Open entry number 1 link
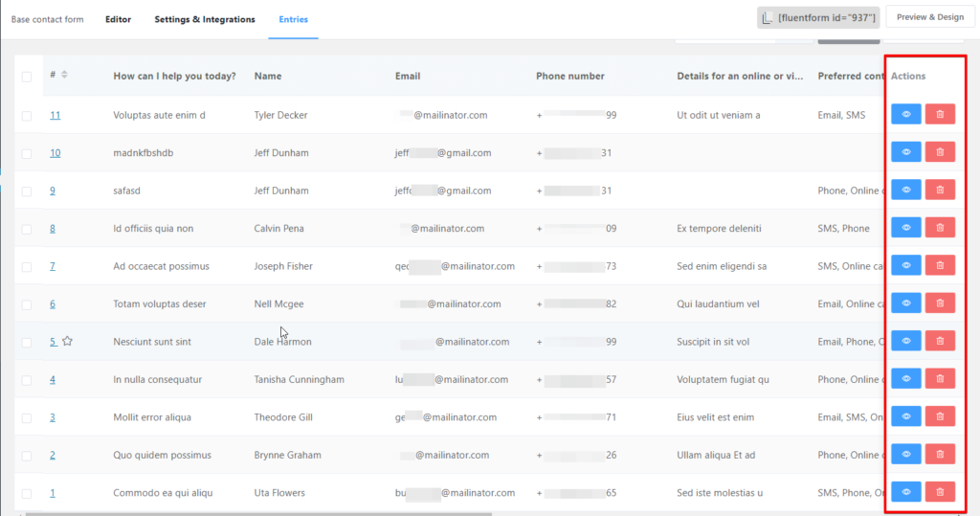Viewport: 980px width, 516px height. coord(53,493)
